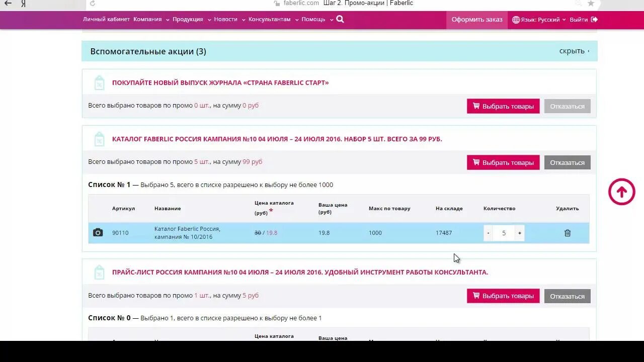Decline the journal promo with Отказаться
Image resolution: width=644 pixels, height=362 pixels.
coord(567,106)
